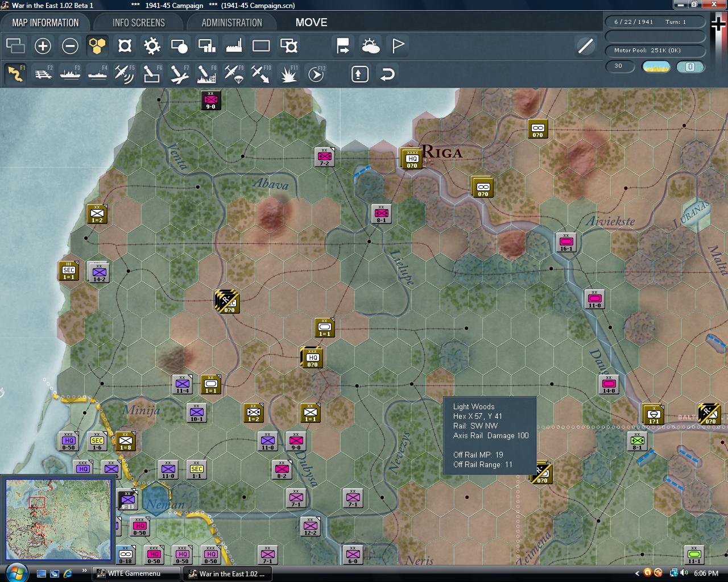Image resolution: width=728 pixels, height=582 pixels.
Task: Activate the F6 bomb unit mode
Action: click(x=152, y=74)
